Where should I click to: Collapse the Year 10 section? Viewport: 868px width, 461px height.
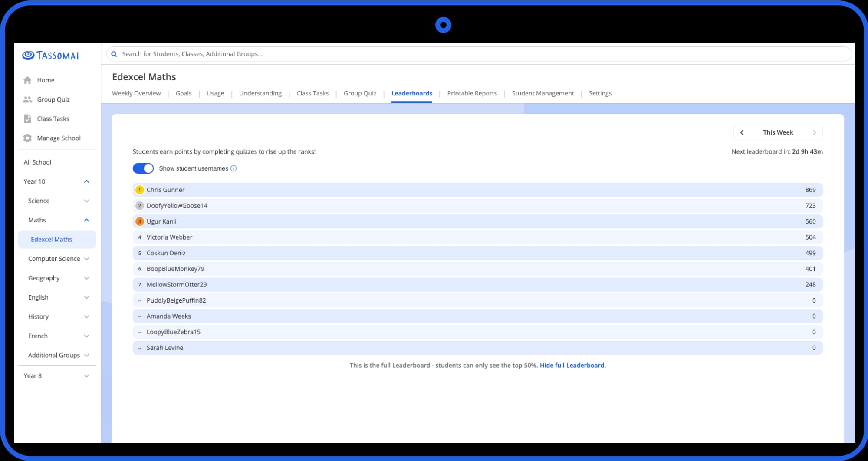pyautogui.click(x=86, y=181)
